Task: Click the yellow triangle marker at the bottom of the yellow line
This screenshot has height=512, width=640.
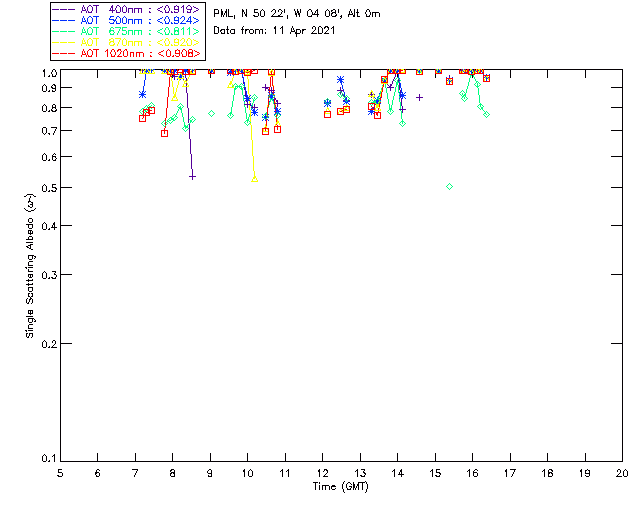Action: [x=255, y=177]
